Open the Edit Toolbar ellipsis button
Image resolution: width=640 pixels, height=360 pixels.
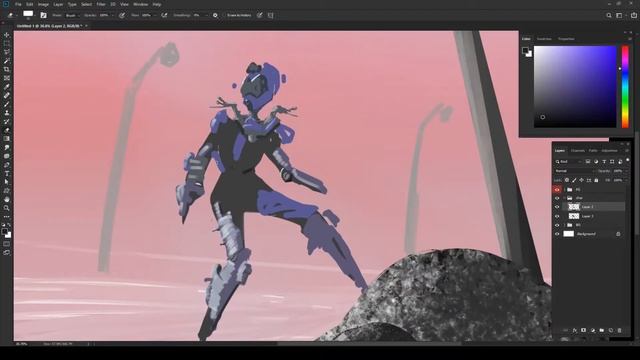7,217
